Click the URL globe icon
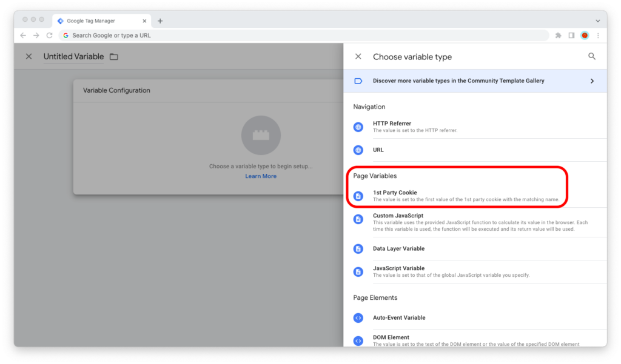The height and width of the screenshot is (364, 621). [358, 150]
